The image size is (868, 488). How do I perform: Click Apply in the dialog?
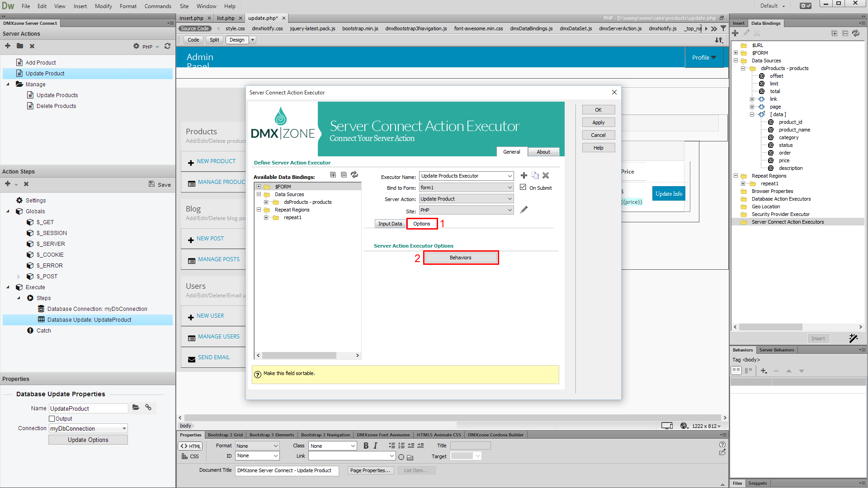tap(599, 122)
